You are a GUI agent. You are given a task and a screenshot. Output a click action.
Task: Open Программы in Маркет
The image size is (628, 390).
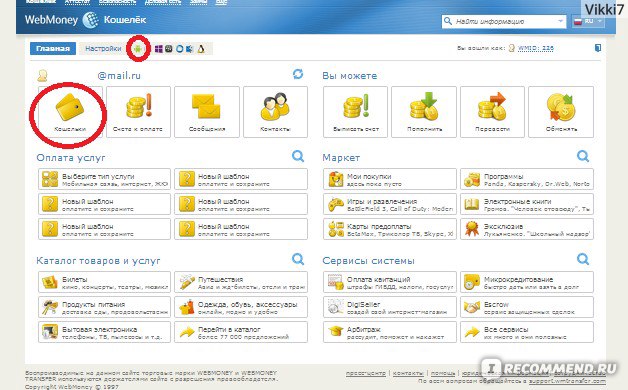tap(527, 179)
